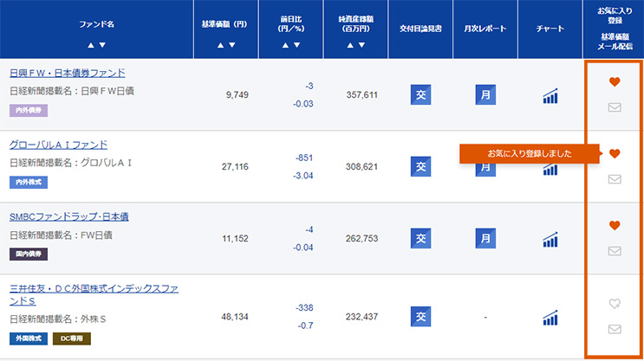This screenshot has width=644, height=361.
Task: Show chart icon for グローバルAIファンド
Action: pyautogui.click(x=550, y=167)
